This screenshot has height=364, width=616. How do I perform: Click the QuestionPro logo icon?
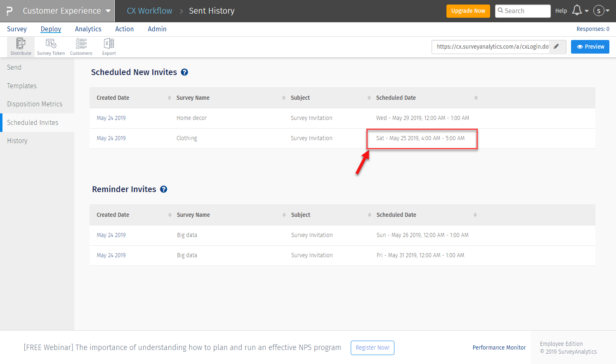pyautogui.click(x=9, y=11)
